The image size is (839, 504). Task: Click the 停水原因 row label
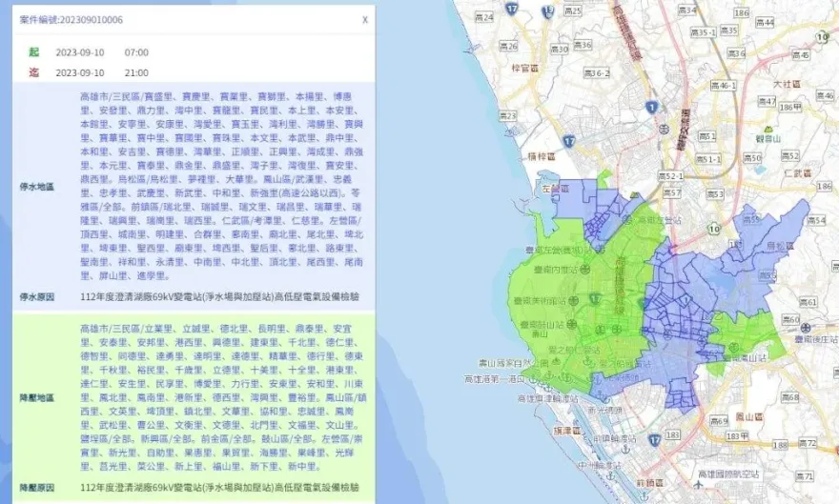[x=37, y=296]
